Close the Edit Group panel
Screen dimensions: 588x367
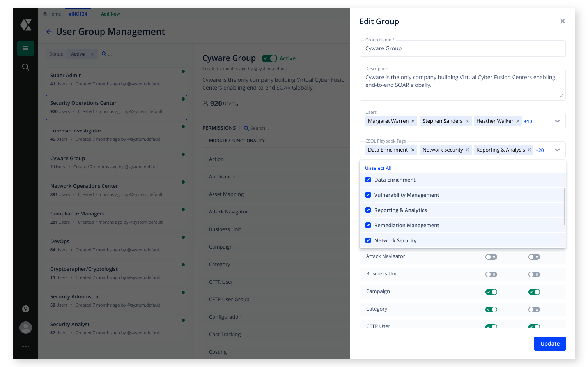[563, 21]
